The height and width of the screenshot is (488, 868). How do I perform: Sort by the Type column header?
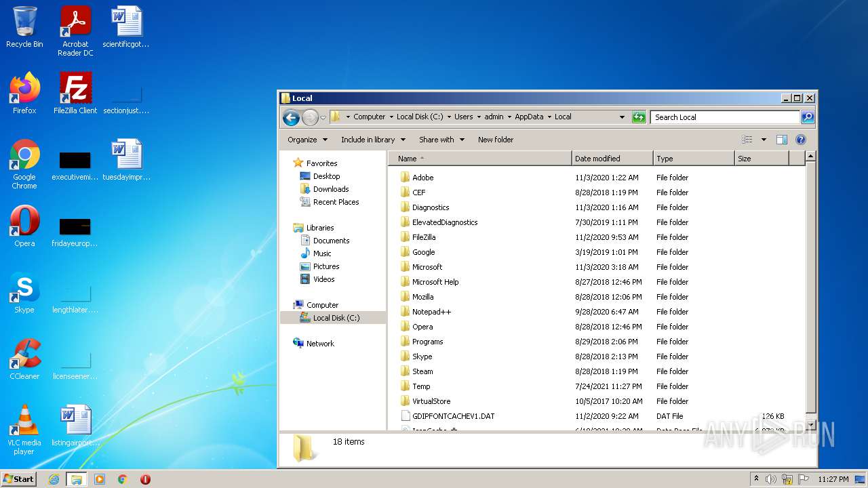694,159
